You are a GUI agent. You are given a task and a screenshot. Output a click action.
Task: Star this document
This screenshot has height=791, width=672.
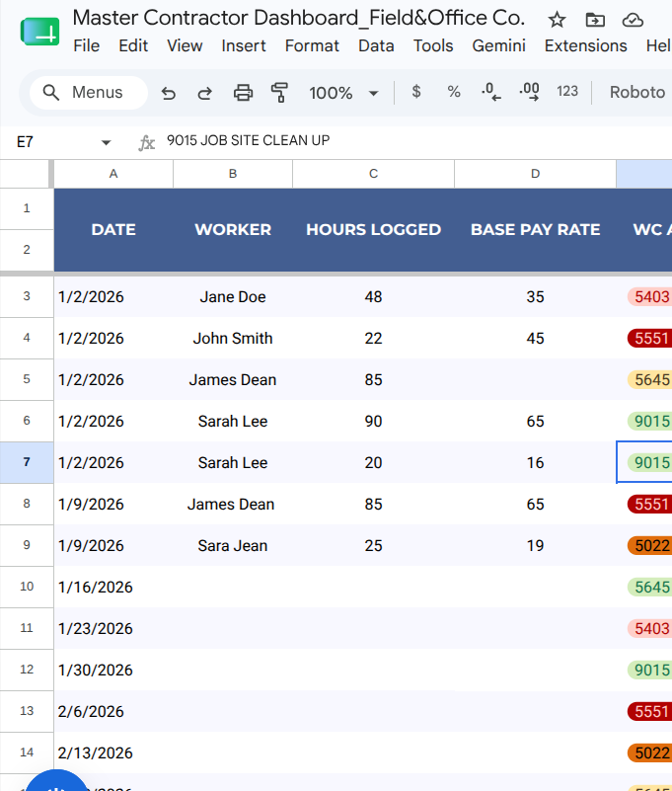(x=558, y=20)
